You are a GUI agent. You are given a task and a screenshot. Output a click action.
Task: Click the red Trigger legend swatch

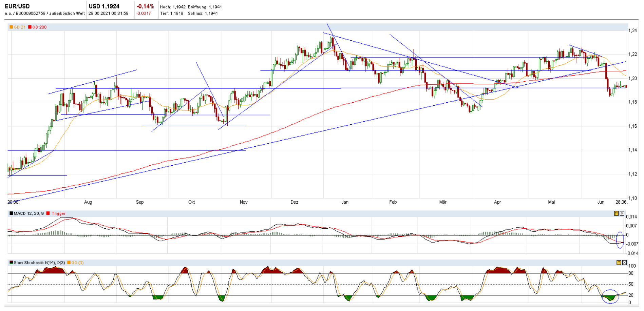click(48, 213)
